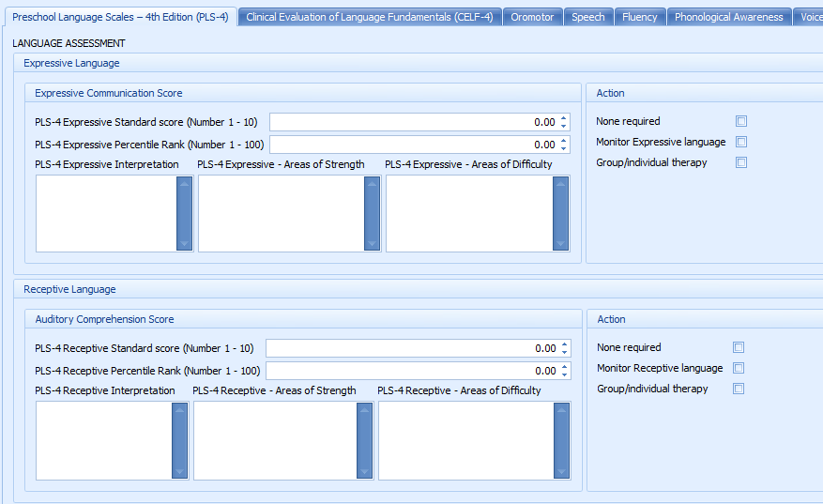Viewport: 823px width, 504px height.
Task: Enable Monitor Expressive language checkbox
Action: pos(741,142)
